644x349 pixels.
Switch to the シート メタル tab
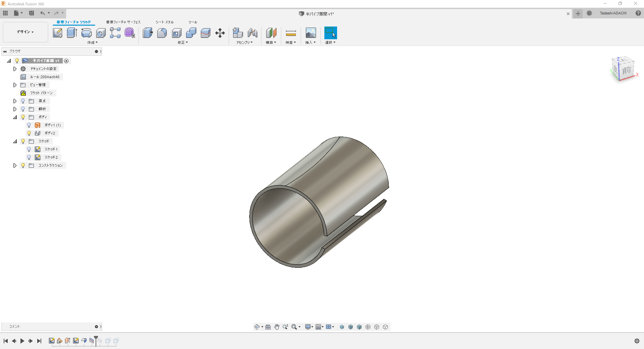point(165,22)
